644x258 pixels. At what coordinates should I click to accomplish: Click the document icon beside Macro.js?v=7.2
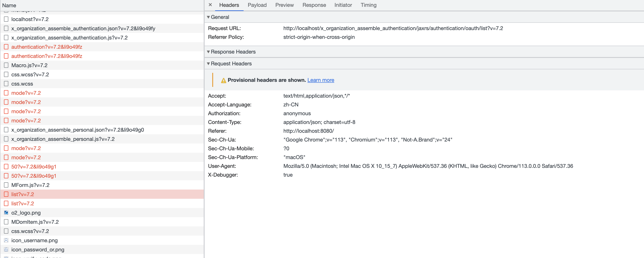click(6, 65)
